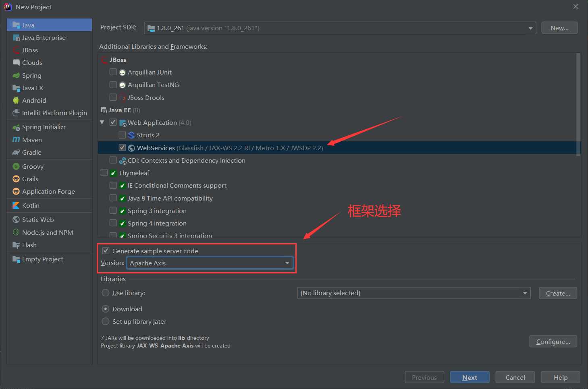This screenshot has width=588, height=389.
Task: Enable Spring 3 integration checkbox
Action: tap(113, 210)
